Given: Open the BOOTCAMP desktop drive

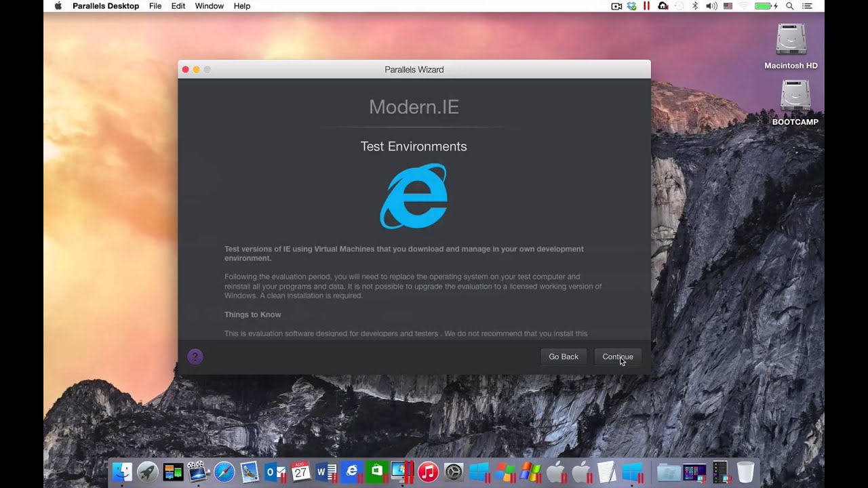Looking at the screenshot, I should pos(795,102).
